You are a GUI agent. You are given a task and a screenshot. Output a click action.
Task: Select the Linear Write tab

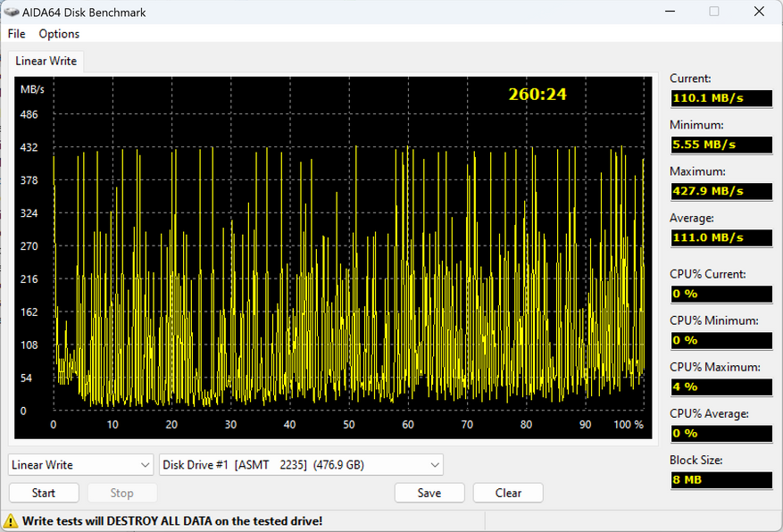[x=46, y=62]
